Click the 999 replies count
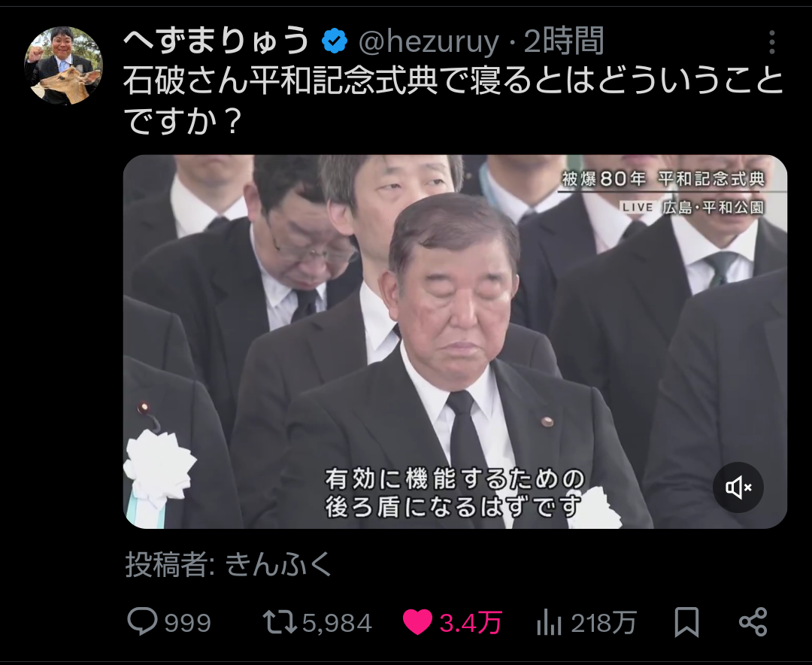Screen dimensions: 812x665 pyautogui.click(x=187, y=623)
